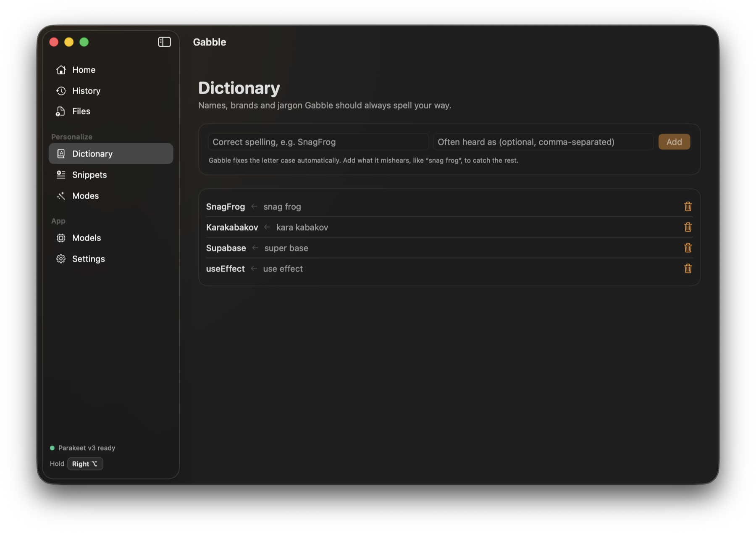Screen dimensions: 756x533
Task: Click the Karakabakov entry name
Action: [x=232, y=227]
